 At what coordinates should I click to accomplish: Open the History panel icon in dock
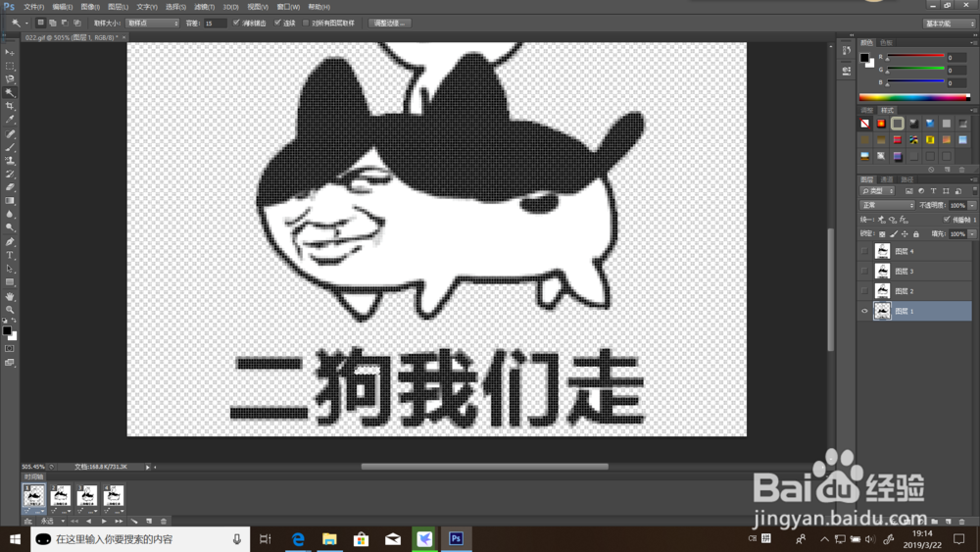click(847, 51)
